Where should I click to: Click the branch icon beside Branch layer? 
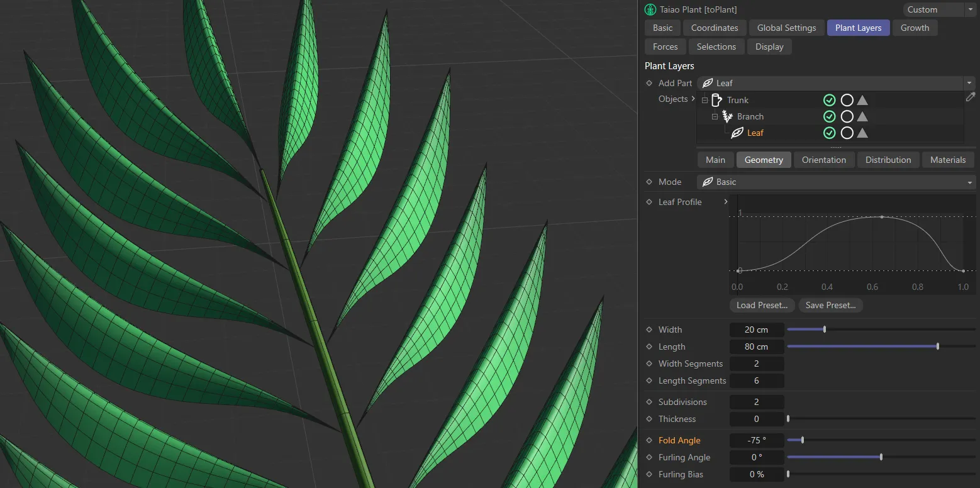[x=727, y=116]
